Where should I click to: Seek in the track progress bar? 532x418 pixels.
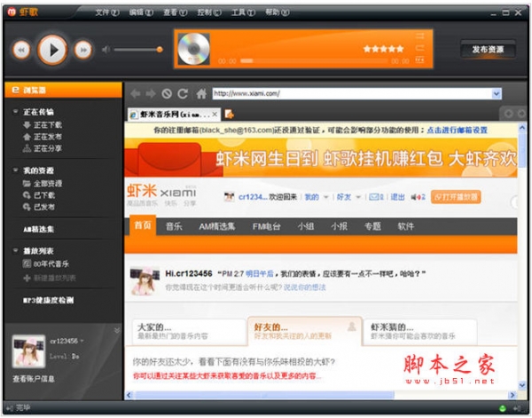[x=314, y=60]
